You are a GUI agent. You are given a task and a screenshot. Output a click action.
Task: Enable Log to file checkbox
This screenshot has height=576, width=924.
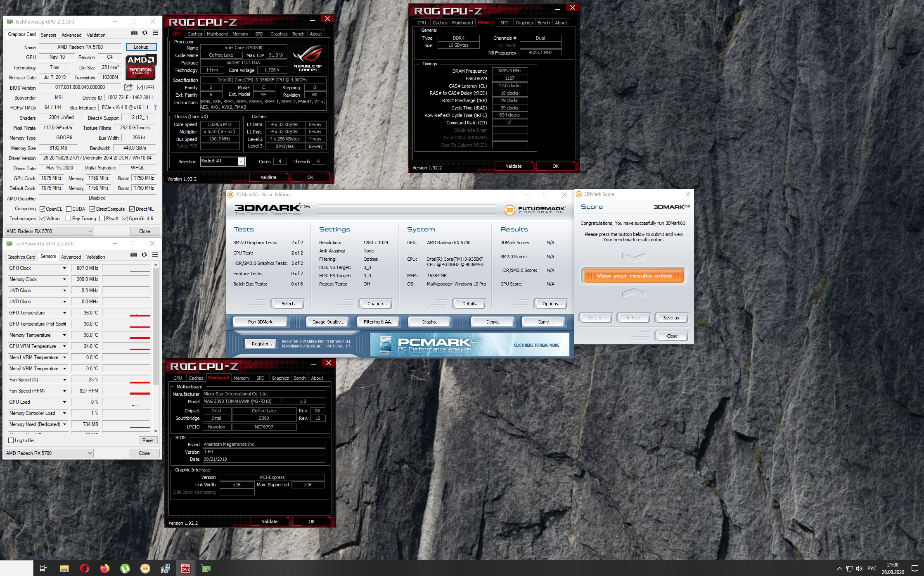[x=11, y=440]
